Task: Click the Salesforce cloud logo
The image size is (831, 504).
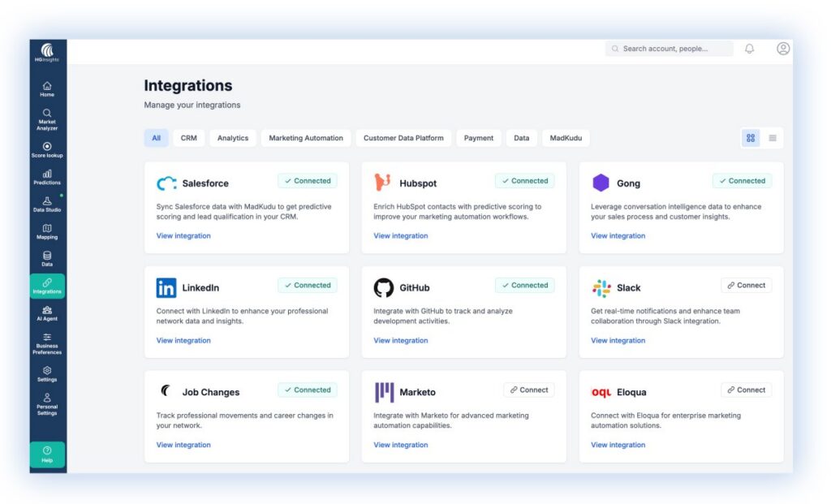Action: [x=166, y=183]
